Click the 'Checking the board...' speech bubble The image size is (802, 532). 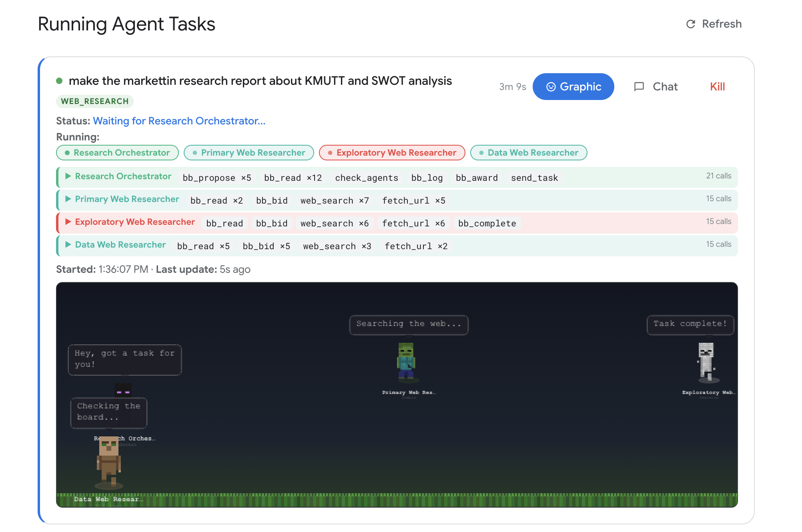click(109, 413)
